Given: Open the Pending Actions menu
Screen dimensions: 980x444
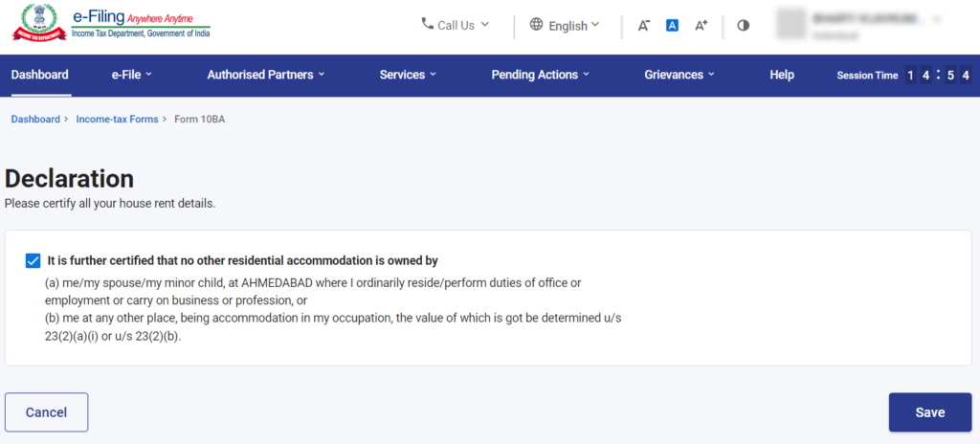Looking at the screenshot, I should 540,75.
